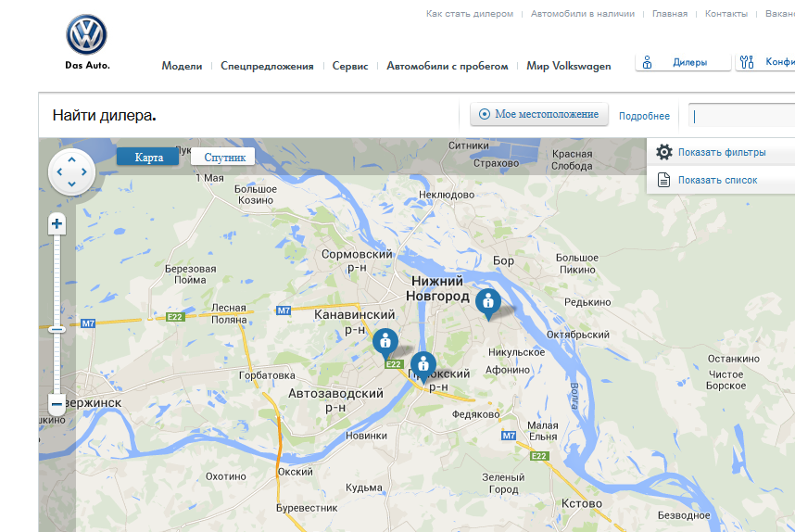Click the Бор label on map
Viewport: 795px width, 532px height.
pyautogui.click(x=503, y=260)
